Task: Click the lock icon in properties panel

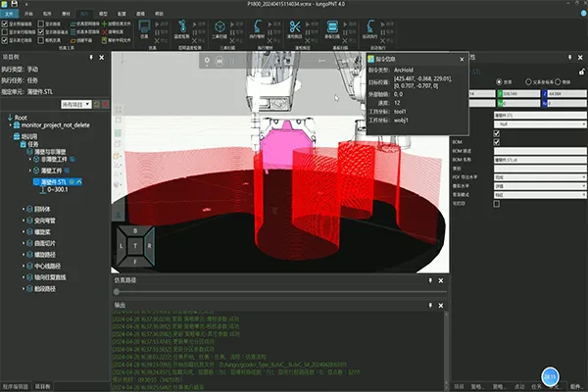Action: (x=581, y=72)
